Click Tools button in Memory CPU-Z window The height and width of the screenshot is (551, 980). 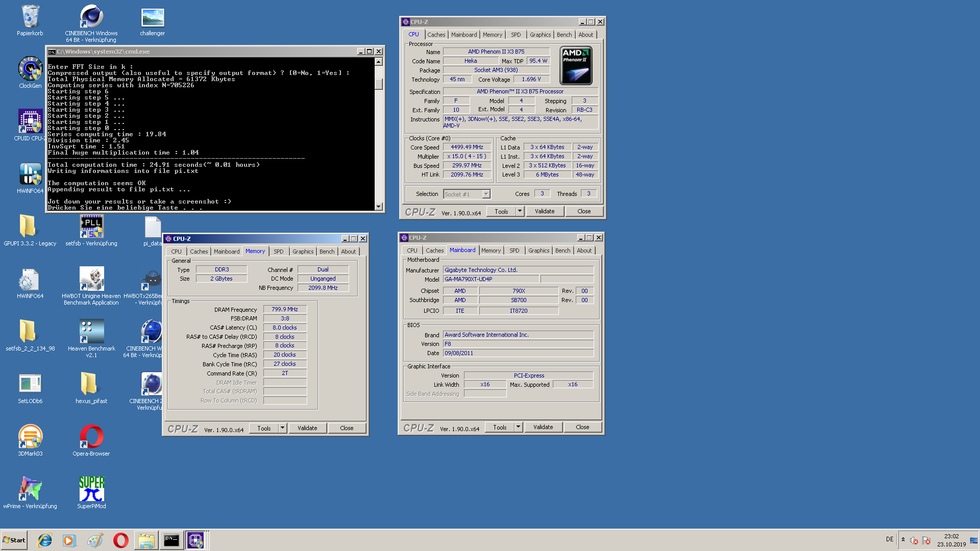pyautogui.click(x=264, y=428)
